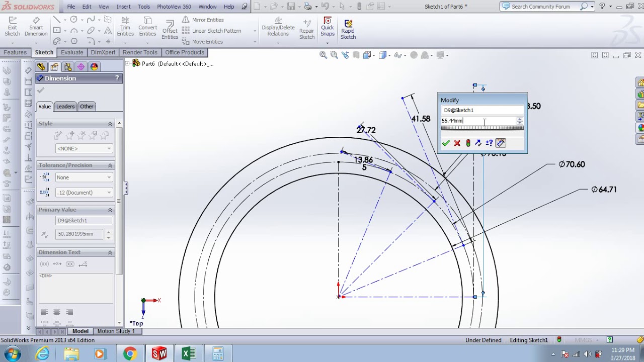Open the Insert menu
This screenshot has height=362, width=644.
click(x=123, y=7)
